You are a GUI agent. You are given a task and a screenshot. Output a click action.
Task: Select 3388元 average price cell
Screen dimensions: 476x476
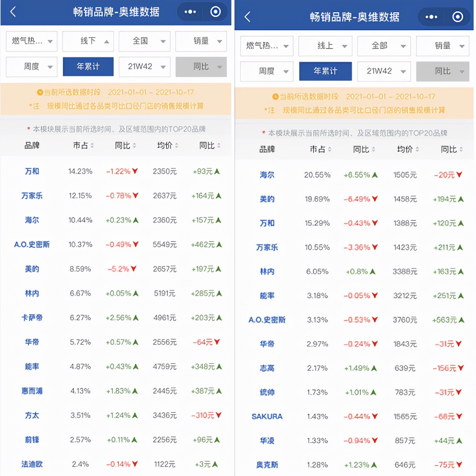pos(405,272)
